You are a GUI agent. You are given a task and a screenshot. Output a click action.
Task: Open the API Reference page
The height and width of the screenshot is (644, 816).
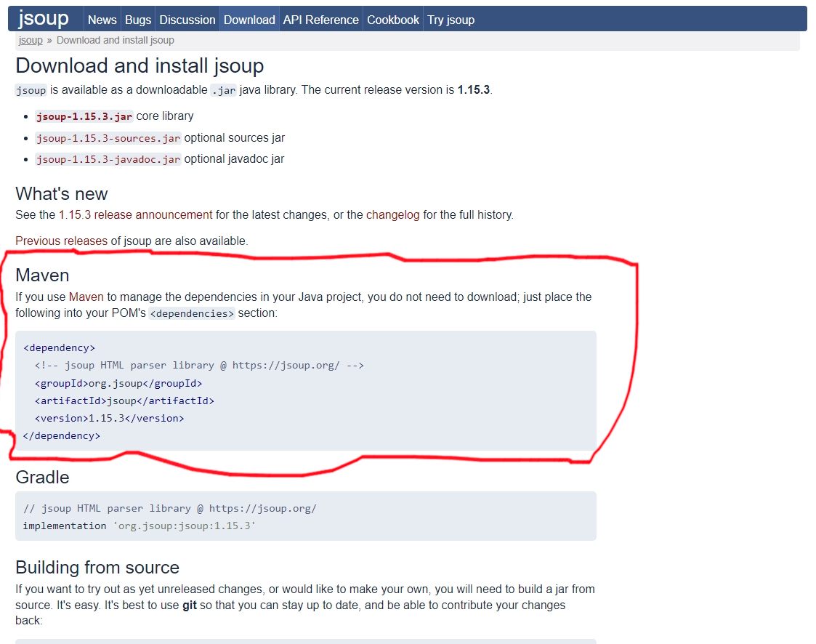pyautogui.click(x=320, y=20)
